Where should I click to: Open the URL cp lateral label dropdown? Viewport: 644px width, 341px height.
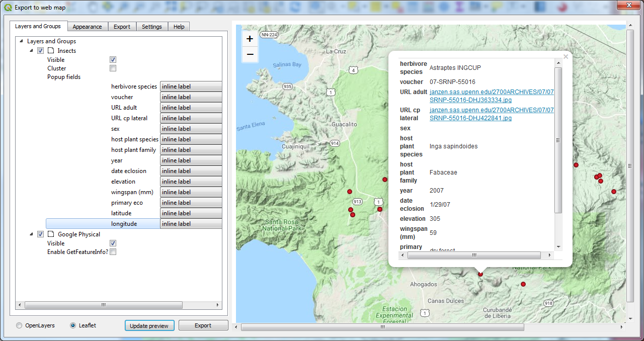pyautogui.click(x=191, y=118)
